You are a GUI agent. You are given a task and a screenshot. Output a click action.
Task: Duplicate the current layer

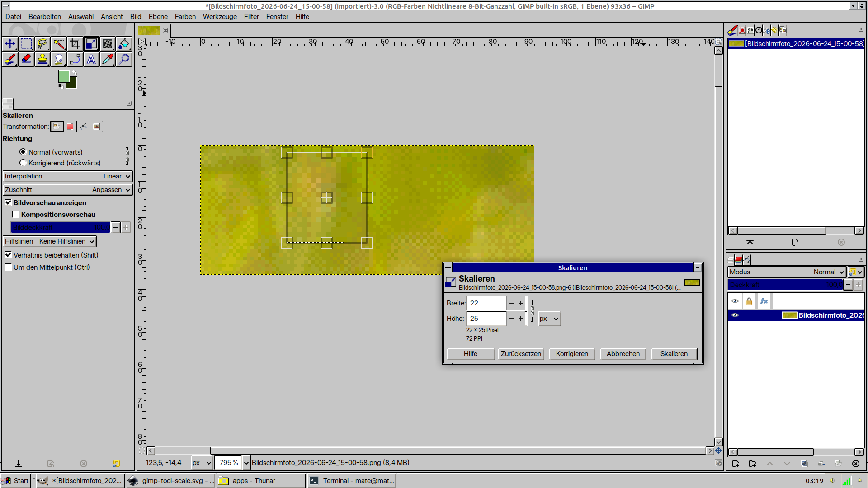pos(804,464)
